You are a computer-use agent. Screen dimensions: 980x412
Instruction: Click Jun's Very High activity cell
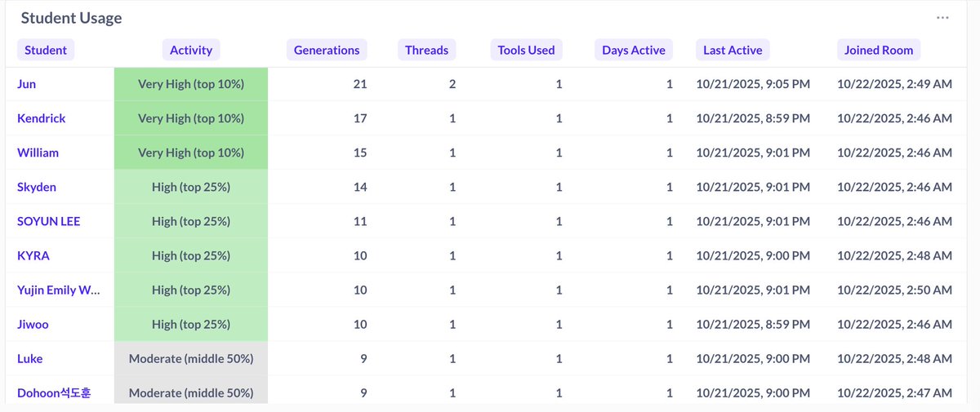[x=191, y=84]
